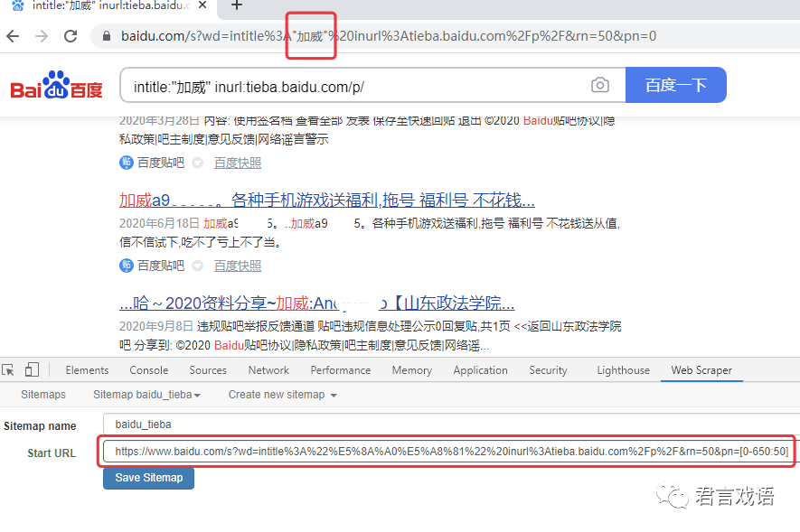The height and width of the screenshot is (532, 800).
Task: Switch to the Network tab
Action: 268,370
